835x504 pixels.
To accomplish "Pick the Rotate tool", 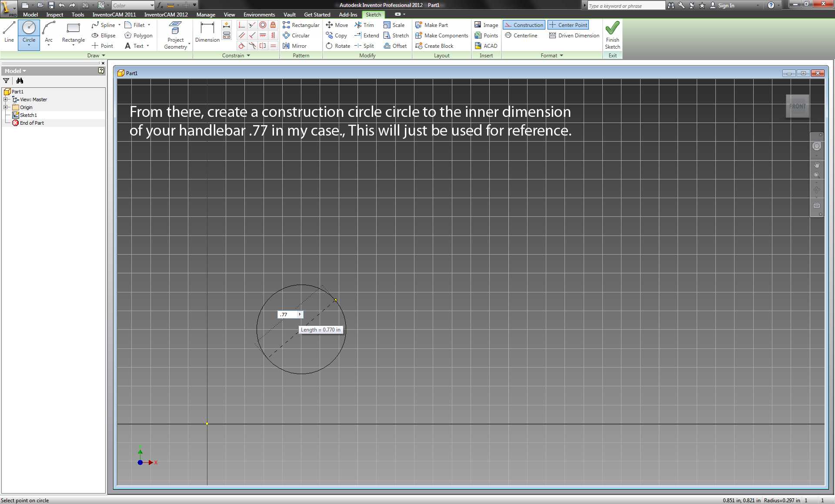I will tap(338, 46).
